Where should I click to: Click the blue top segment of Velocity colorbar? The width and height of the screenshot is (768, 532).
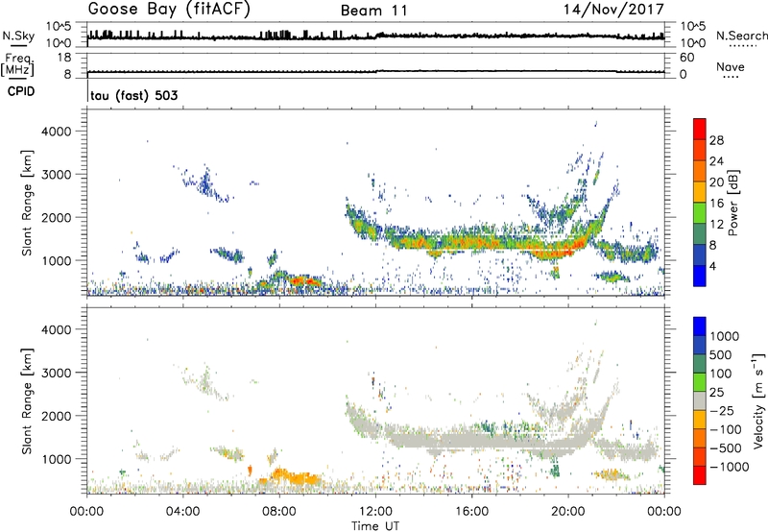700,326
